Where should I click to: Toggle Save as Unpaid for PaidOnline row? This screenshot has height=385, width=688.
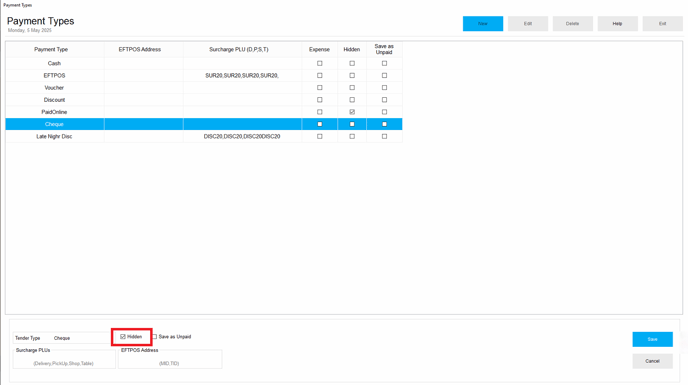384,112
